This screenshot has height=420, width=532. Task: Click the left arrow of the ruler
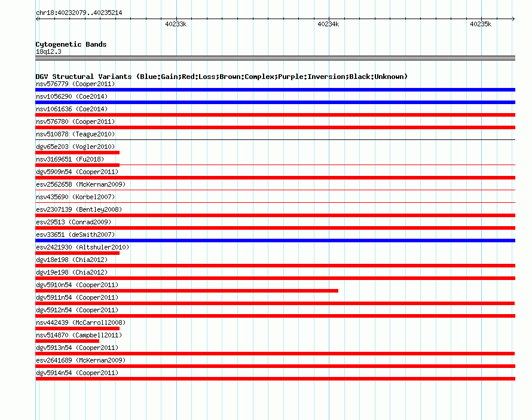click(38, 19)
